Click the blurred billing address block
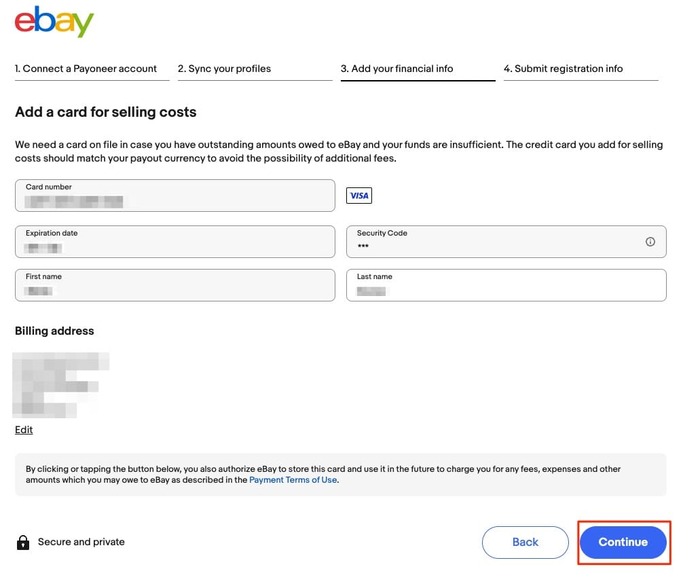The height and width of the screenshot is (588, 700). pos(60,383)
